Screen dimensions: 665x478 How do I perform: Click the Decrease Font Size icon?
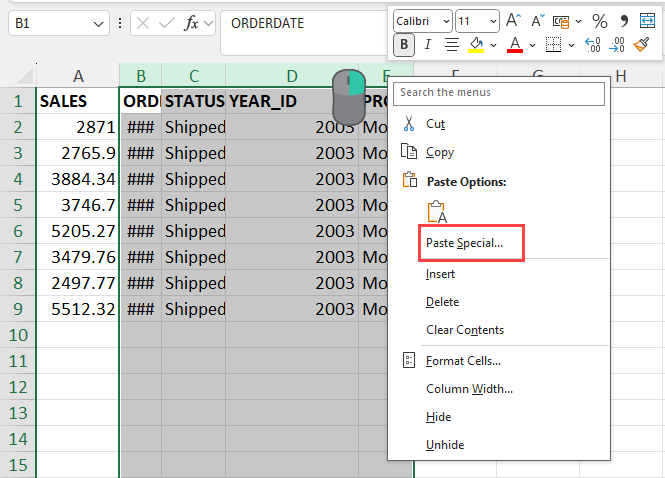pyautogui.click(x=538, y=20)
